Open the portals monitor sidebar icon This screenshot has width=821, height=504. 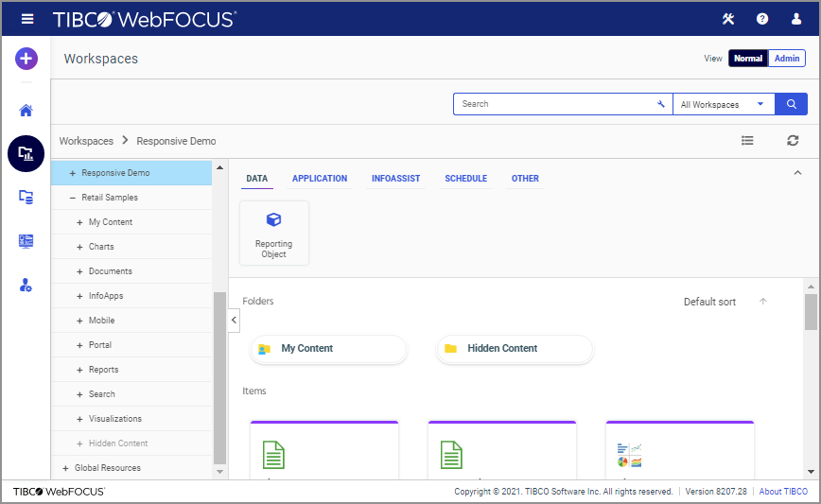coord(26,241)
